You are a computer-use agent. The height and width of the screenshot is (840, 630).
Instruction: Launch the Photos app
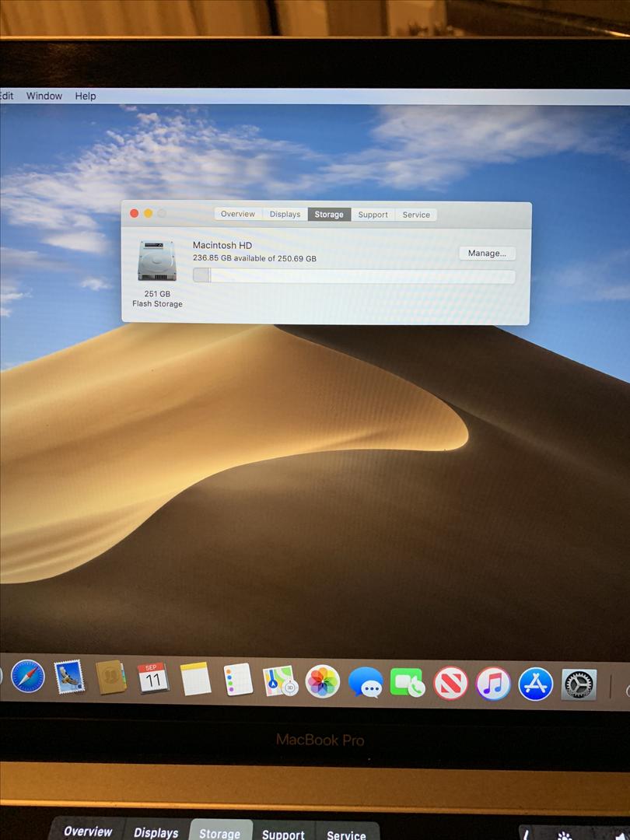tap(323, 681)
